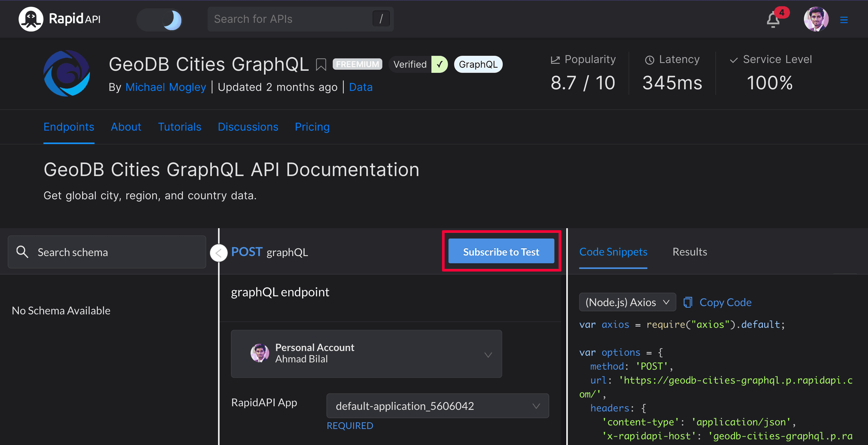Click the RapidAPI logo icon
Viewport: 868px width, 445px height.
click(31, 19)
